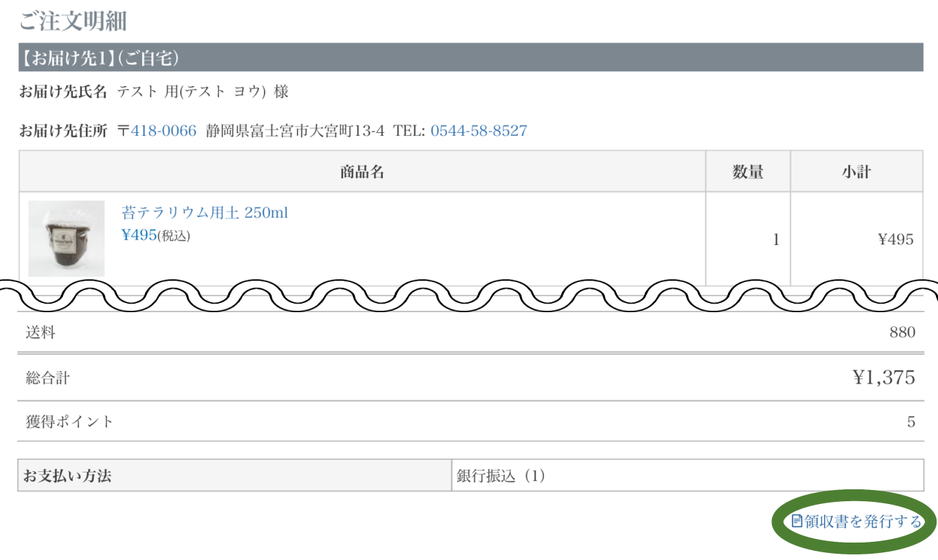This screenshot has height=560, width=938.
Task: Click the 【お届け先1】(ご自宅) section header bar
Action: point(470,57)
